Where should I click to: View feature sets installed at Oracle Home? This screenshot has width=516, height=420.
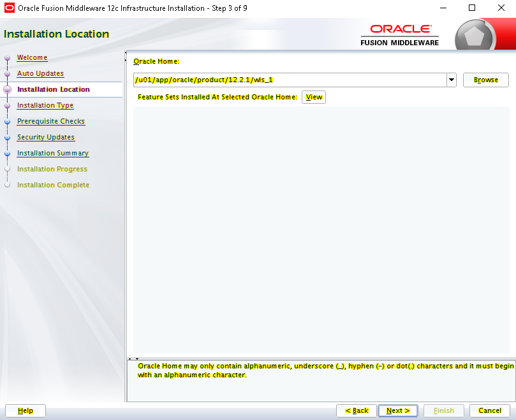(314, 97)
